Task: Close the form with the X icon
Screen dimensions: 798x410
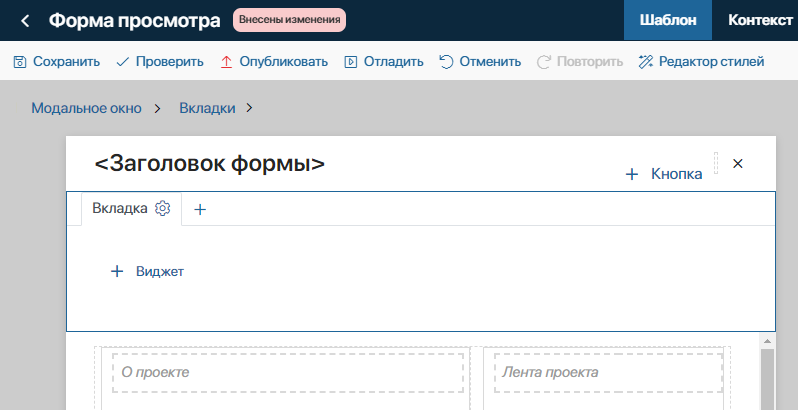Action: (737, 163)
